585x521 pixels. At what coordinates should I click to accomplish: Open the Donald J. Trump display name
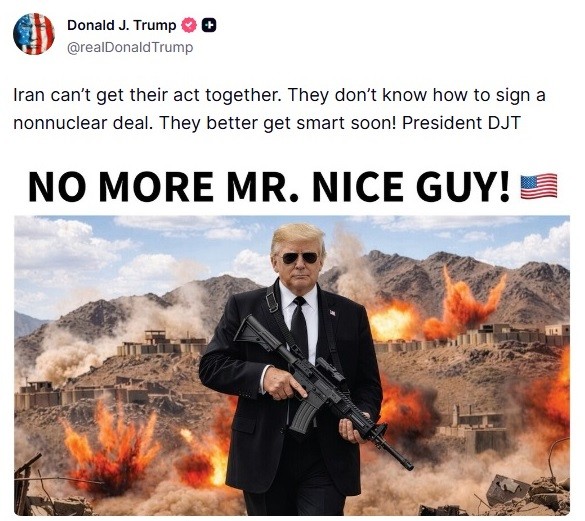(122, 25)
